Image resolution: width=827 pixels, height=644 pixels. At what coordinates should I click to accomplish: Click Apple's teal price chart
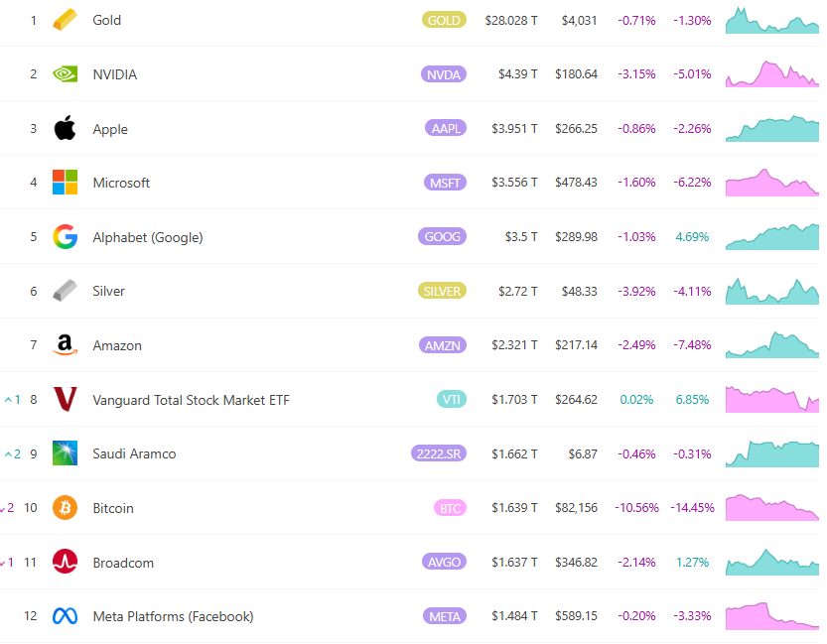(771, 128)
